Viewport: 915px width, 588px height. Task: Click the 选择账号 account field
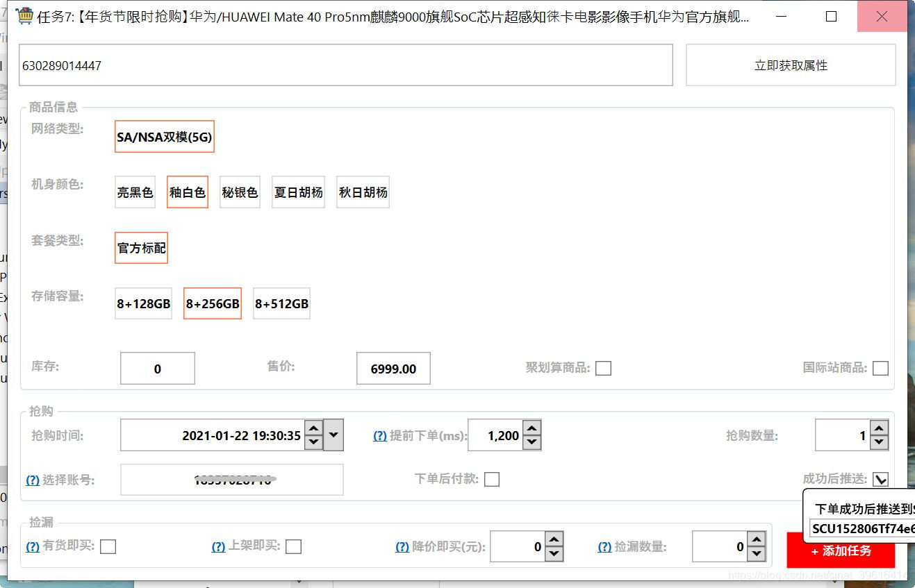point(232,480)
